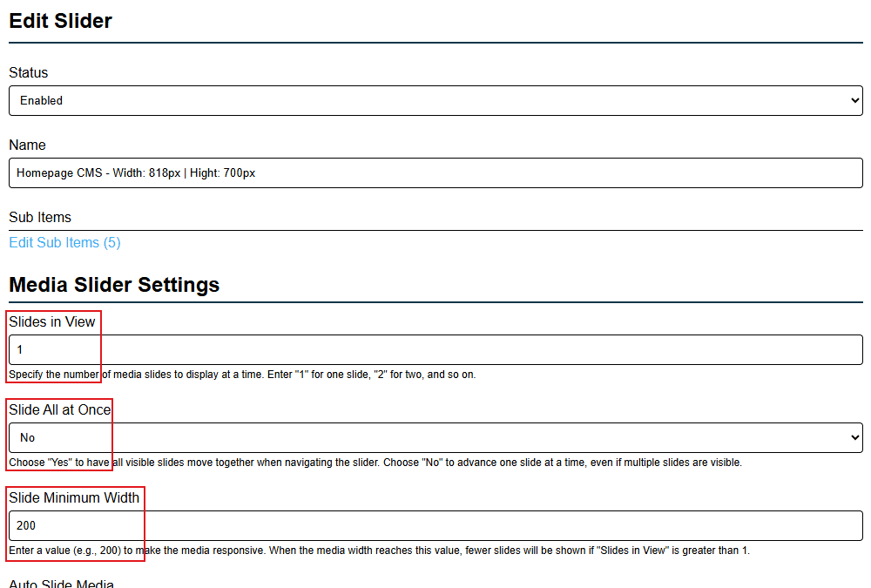Open the Edit Sub Items (5) link
This screenshot has height=588, width=871.
coord(64,242)
